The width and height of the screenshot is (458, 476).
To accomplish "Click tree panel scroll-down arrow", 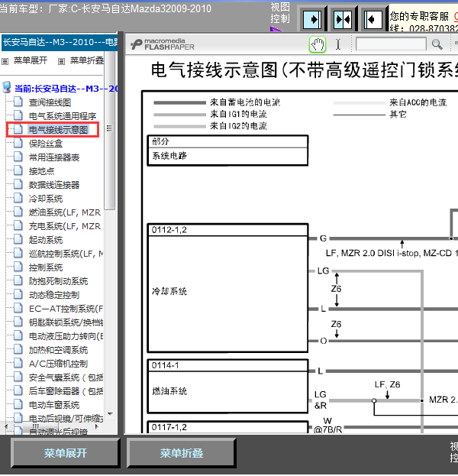I will tap(110, 414).
